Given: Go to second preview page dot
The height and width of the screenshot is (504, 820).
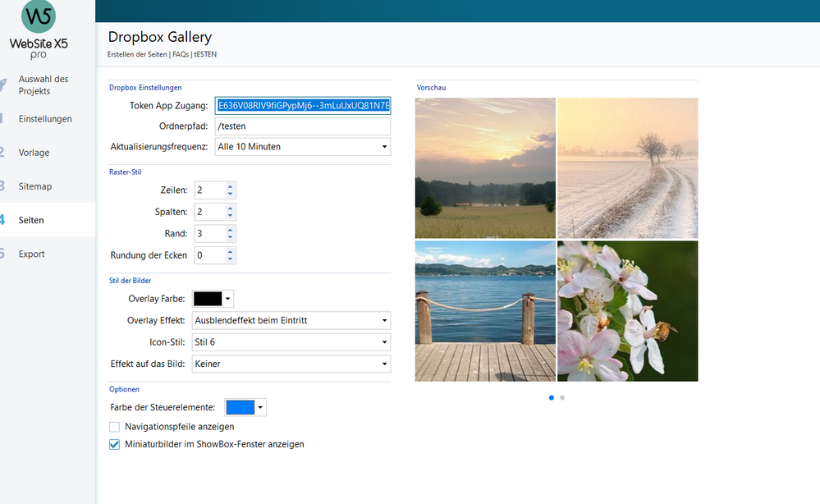Looking at the screenshot, I should point(562,397).
